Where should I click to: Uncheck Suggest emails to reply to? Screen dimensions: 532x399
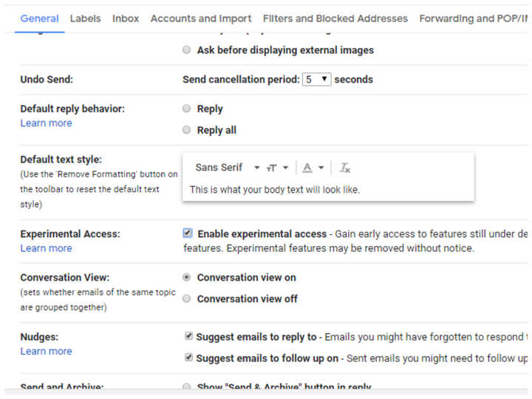click(x=188, y=336)
